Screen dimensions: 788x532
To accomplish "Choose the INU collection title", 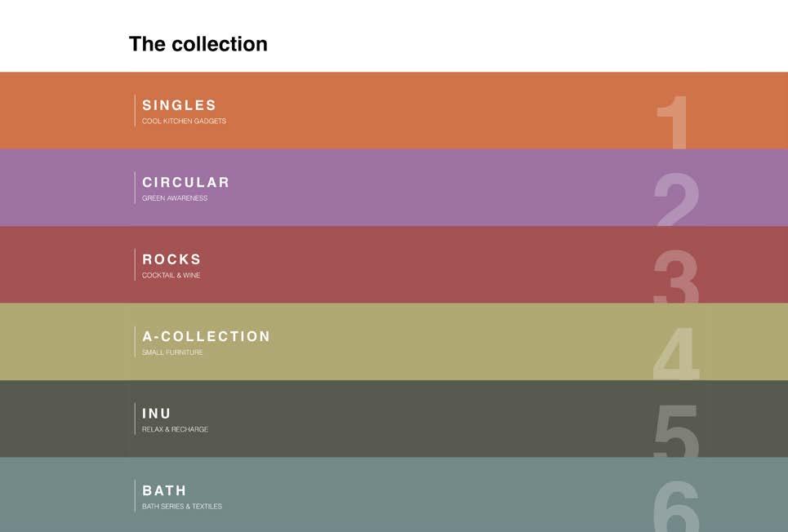I will (x=157, y=414).
